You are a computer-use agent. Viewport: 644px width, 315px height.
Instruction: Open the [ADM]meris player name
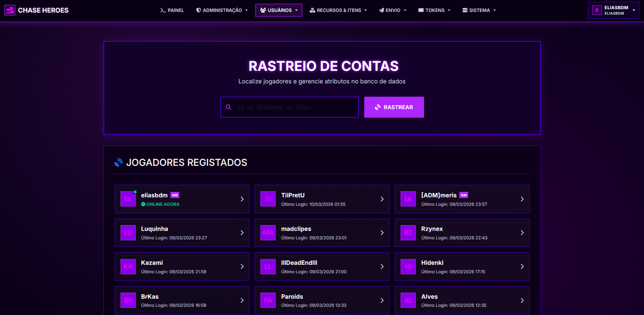[x=439, y=195]
